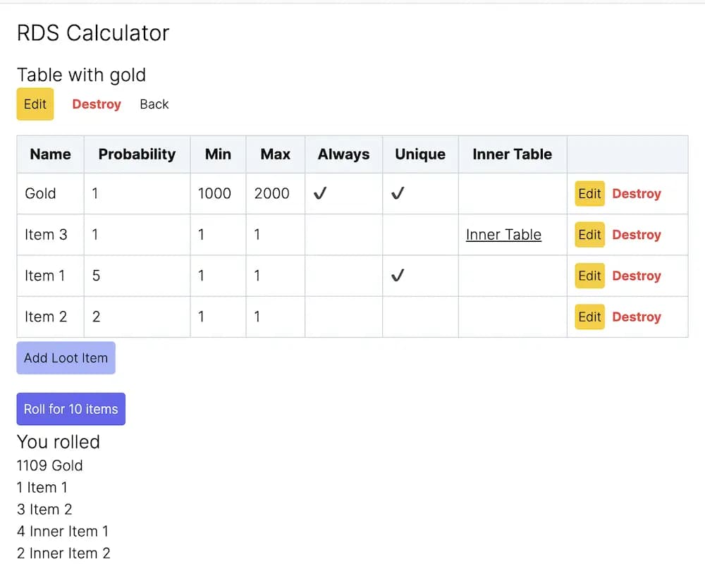705x588 pixels.
Task: Click Roll for 10 items
Action: coord(70,409)
